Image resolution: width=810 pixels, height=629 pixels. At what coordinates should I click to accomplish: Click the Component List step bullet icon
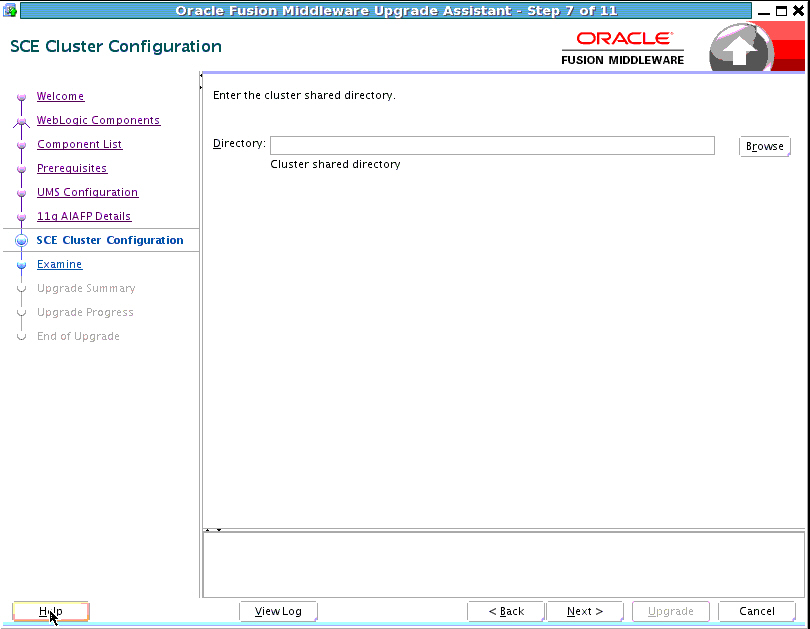point(21,145)
